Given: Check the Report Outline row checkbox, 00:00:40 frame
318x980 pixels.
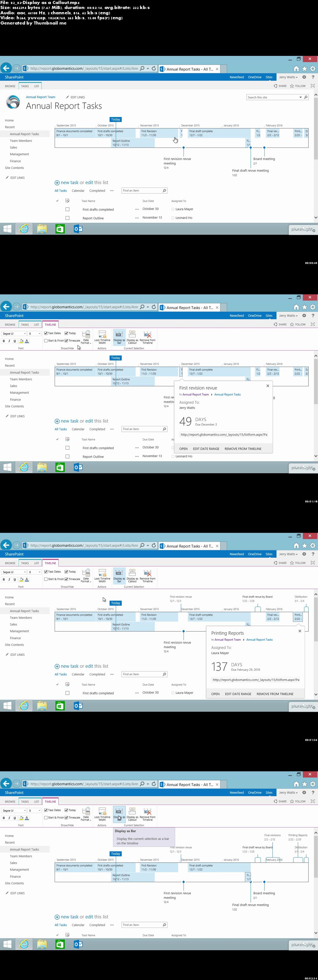Looking at the screenshot, I should pyautogui.click(x=67, y=218).
